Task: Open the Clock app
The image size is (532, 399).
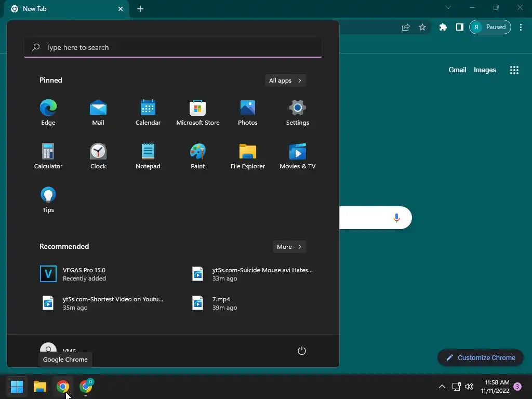Action: [98, 156]
